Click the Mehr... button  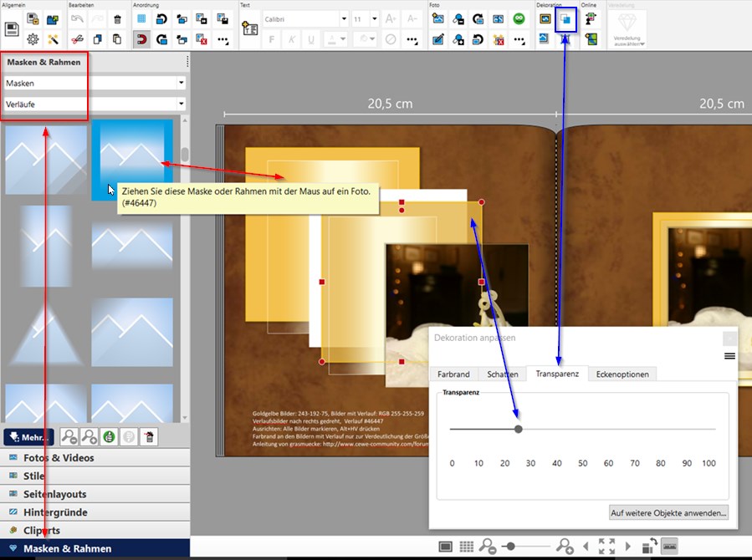(28, 436)
